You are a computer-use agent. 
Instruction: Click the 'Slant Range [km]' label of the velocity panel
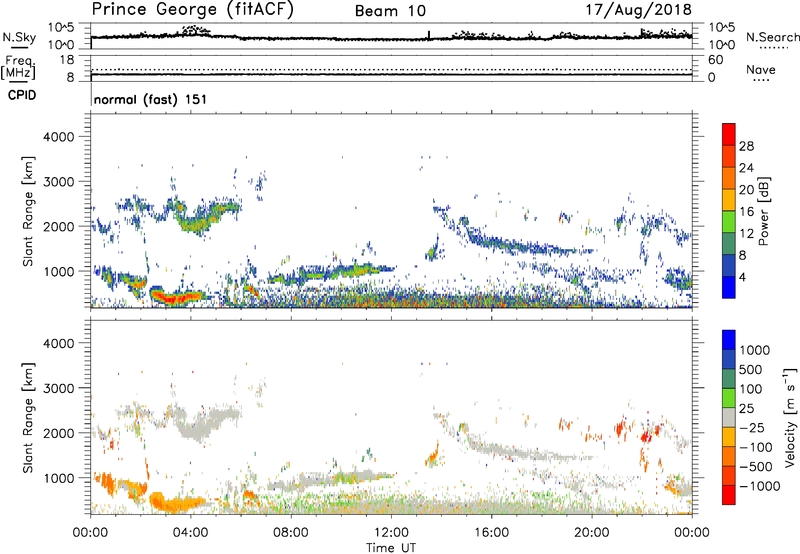point(28,418)
